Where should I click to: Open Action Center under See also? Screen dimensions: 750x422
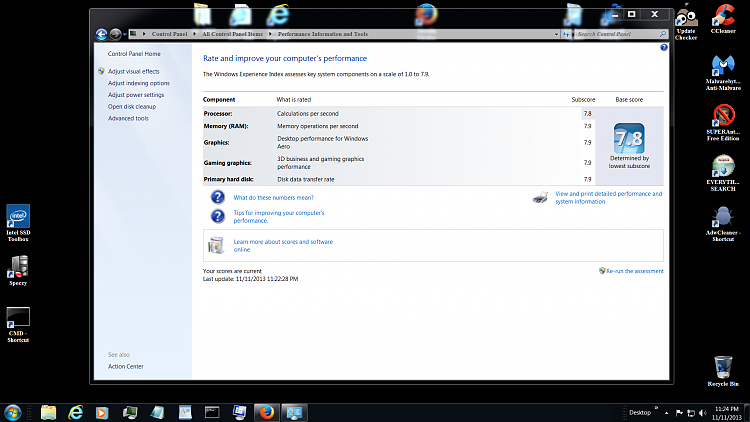pos(125,366)
